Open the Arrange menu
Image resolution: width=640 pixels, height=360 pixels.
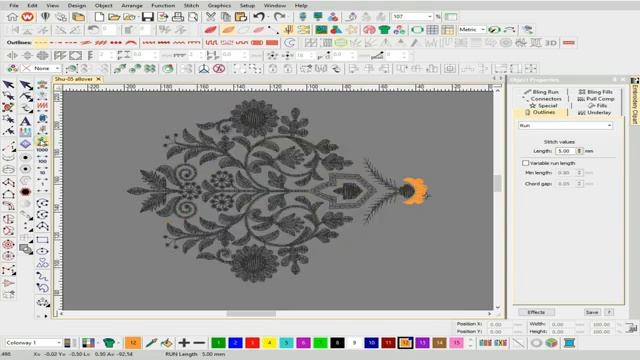pyautogui.click(x=132, y=5)
